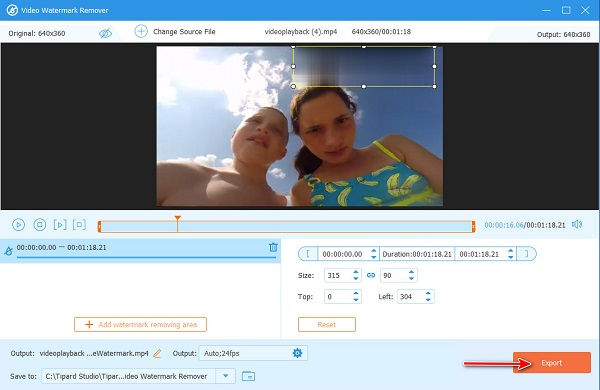The width and height of the screenshot is (600, 390).
Task: Click the Export button
Action: tap(552, 363)
